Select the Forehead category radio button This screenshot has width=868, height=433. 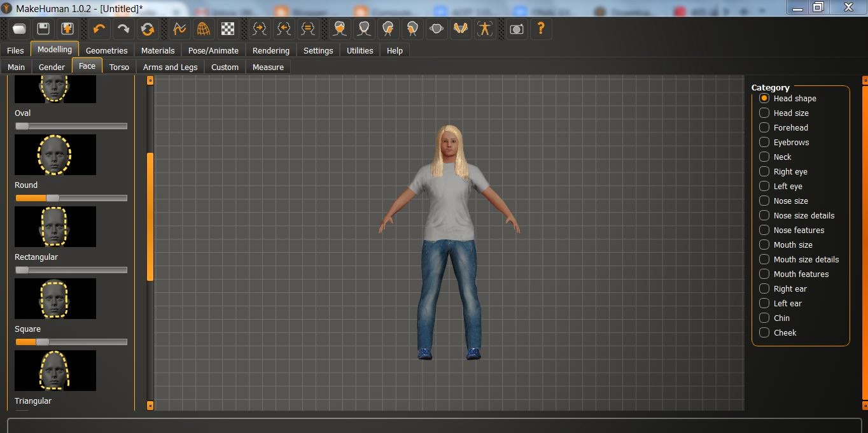pos(764,127)
